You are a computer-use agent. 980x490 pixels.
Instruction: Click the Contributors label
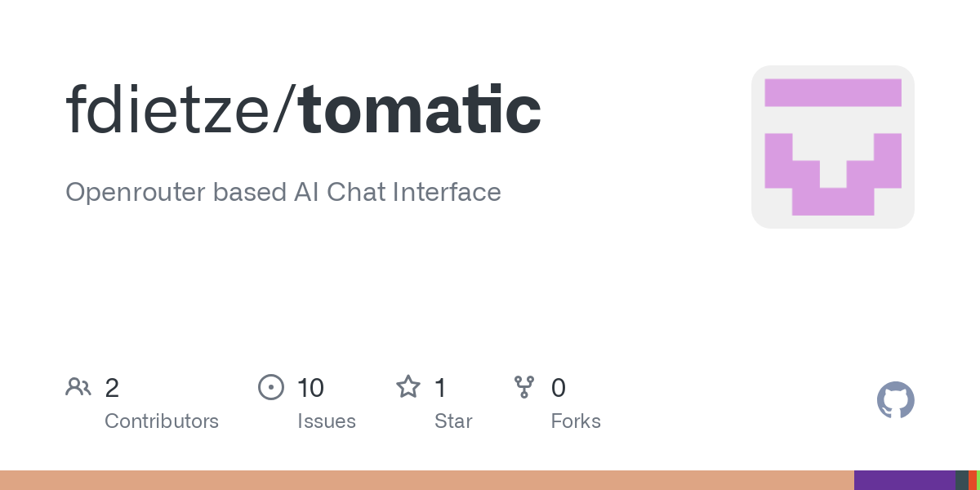point(162,421)
